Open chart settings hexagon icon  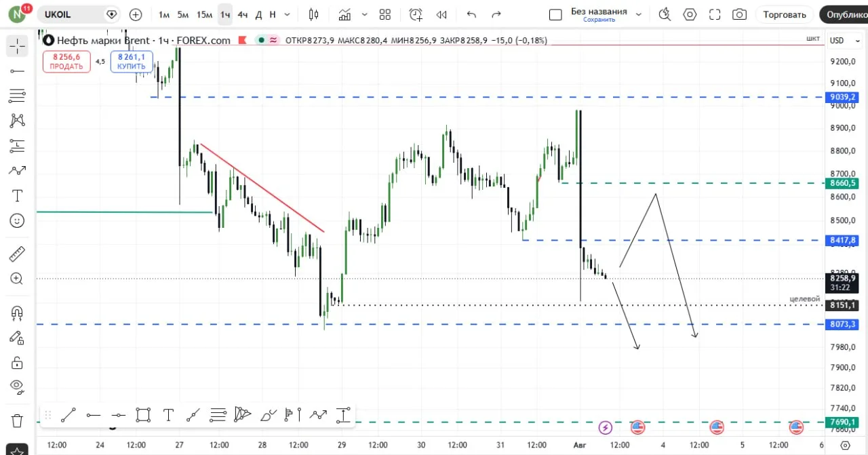tap(690, 14)
